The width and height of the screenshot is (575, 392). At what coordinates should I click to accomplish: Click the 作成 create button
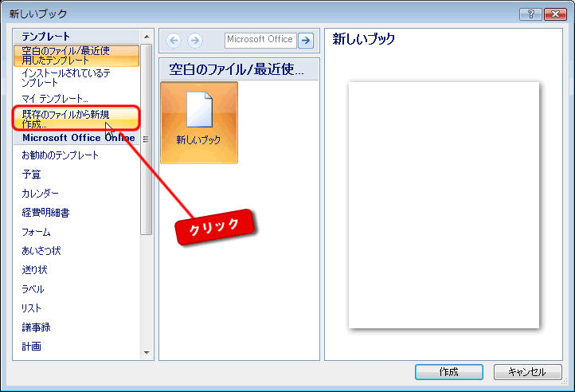[x=449, y=372]
